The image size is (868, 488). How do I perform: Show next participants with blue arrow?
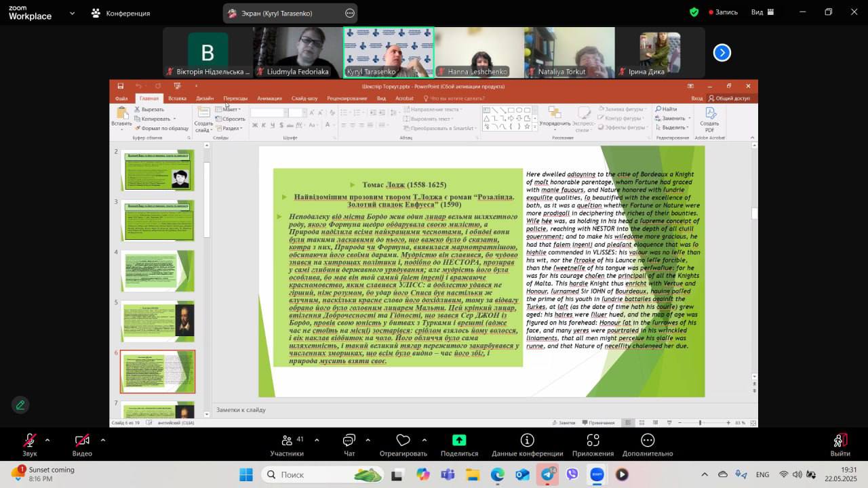(722, 52)
